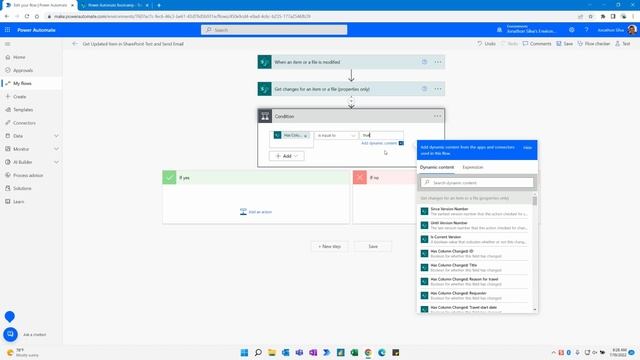Viewport: 640px width, 360px height.
Task: Open Windows taskbar search
Action: click(258, 353)
